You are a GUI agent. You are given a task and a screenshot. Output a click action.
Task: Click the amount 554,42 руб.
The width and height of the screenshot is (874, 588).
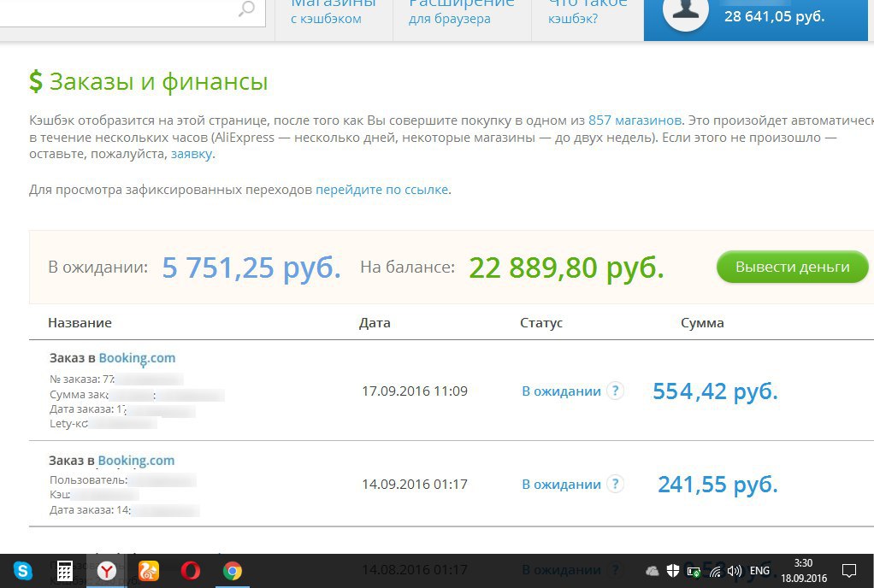click(x=715, y=391)
